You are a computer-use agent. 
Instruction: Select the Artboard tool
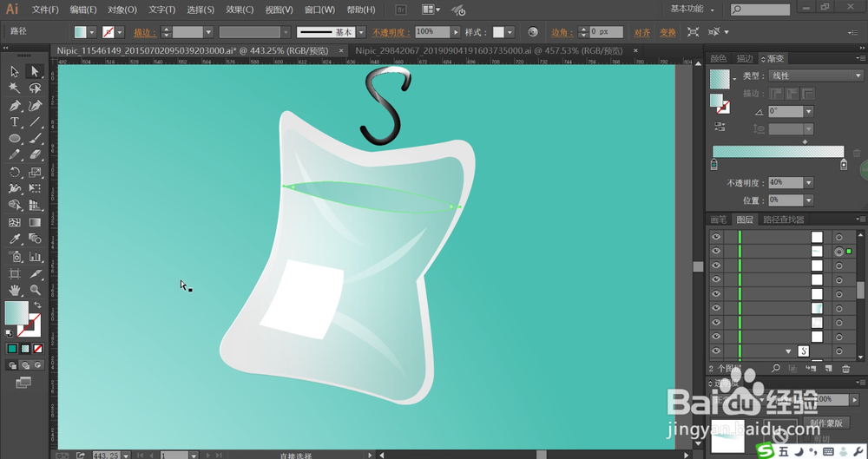(x=15, y=273)
